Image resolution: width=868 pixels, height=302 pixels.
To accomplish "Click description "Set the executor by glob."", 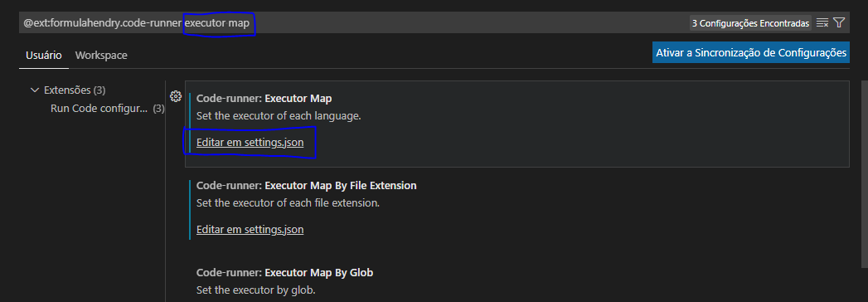I will 255,290.
